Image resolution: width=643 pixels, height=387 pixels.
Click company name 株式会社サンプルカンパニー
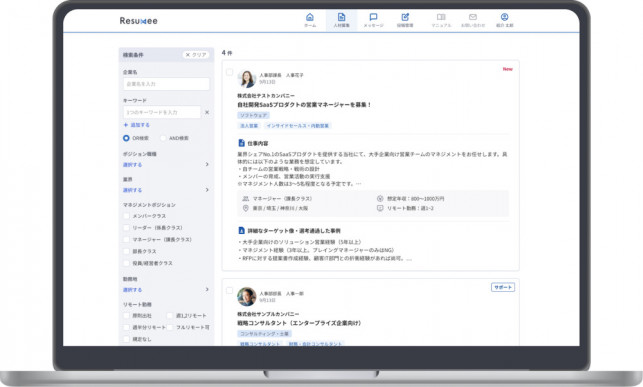(x=268, y=314)
